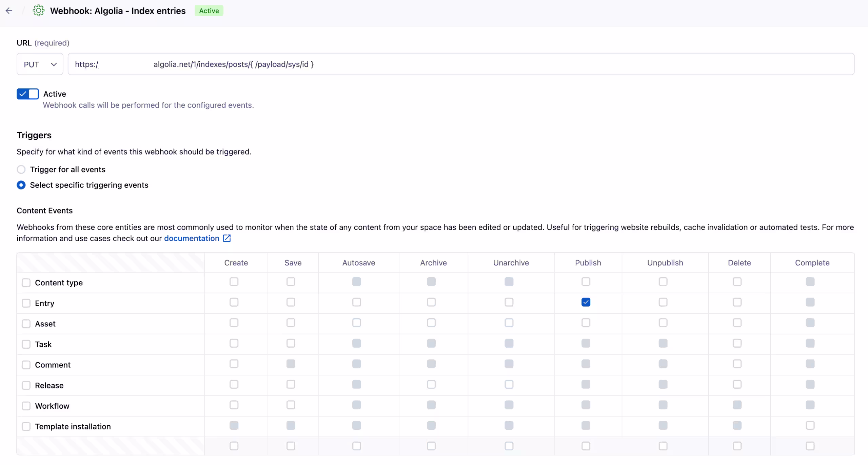Check the bottom row Publish column checkbox
This screenshot has width=868, height=465.
(586, 446)
